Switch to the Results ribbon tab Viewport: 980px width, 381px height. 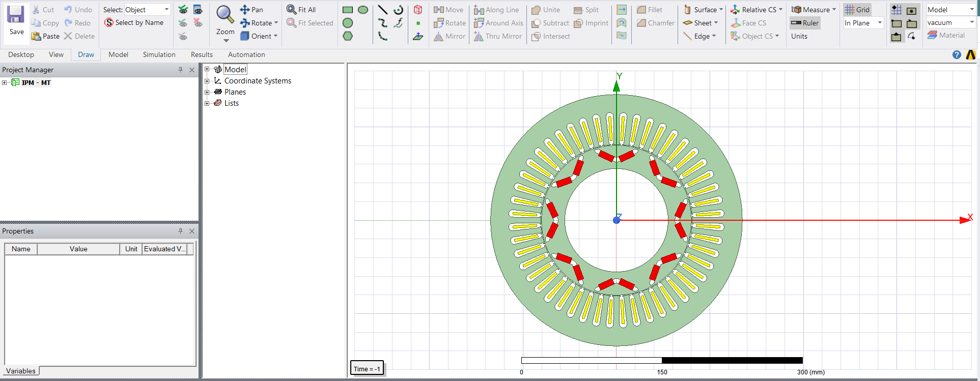(x=202, y=54)
